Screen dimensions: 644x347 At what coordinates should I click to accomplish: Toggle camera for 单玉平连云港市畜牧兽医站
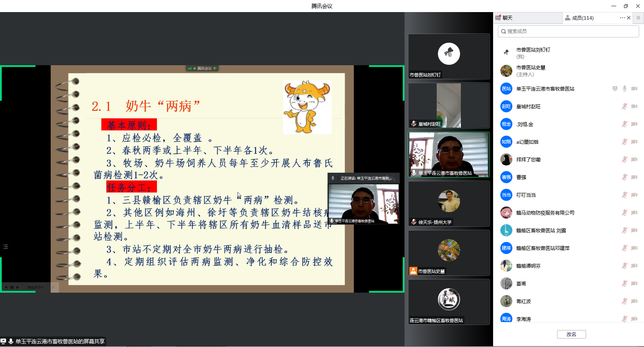coord(634,89)
